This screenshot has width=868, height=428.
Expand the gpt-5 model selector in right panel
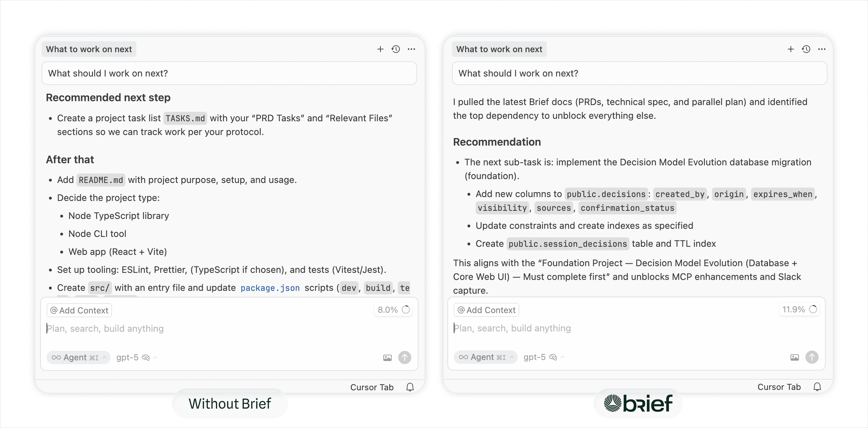[x=544, y=357]
